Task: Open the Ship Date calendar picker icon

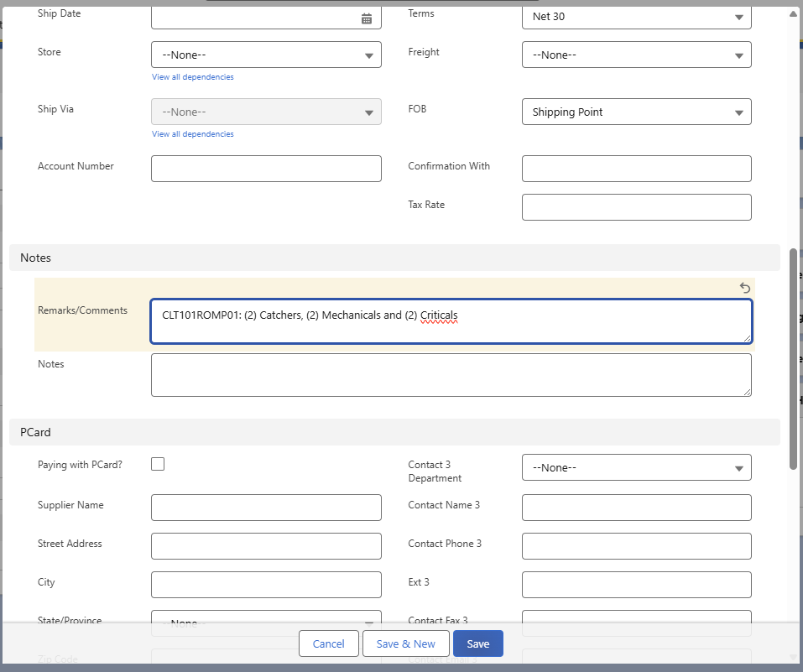Action: click(x=367, y=19)
